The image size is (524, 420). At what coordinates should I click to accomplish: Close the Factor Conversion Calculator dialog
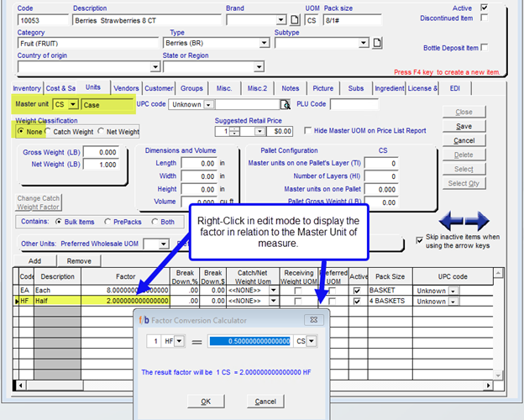(x=313, y=319)
